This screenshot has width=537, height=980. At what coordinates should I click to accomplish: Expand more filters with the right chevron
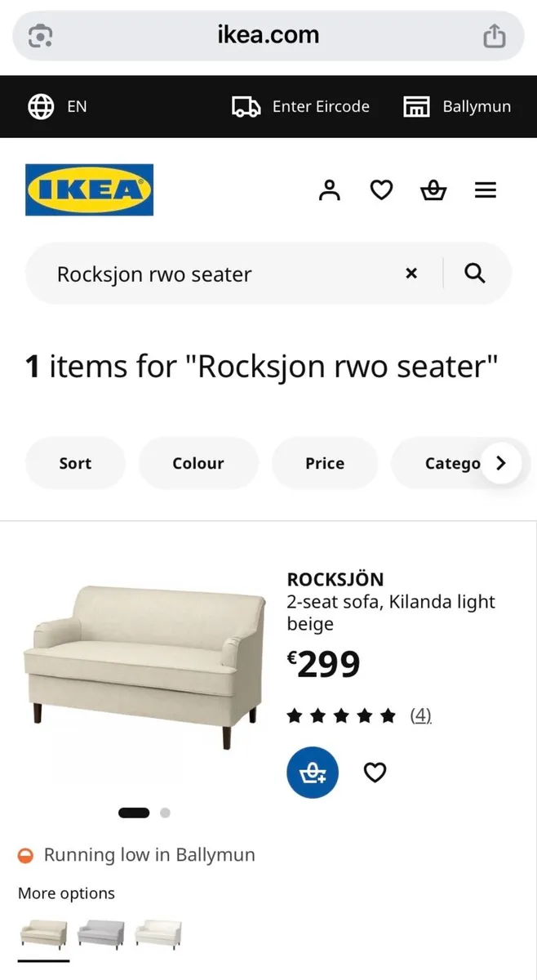[x=500, y=461]
